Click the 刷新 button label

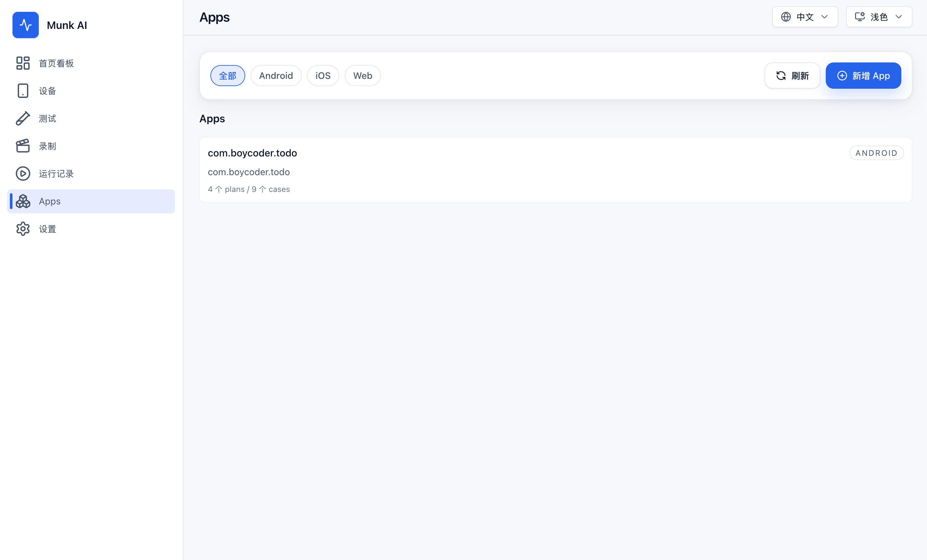[800, 76]
